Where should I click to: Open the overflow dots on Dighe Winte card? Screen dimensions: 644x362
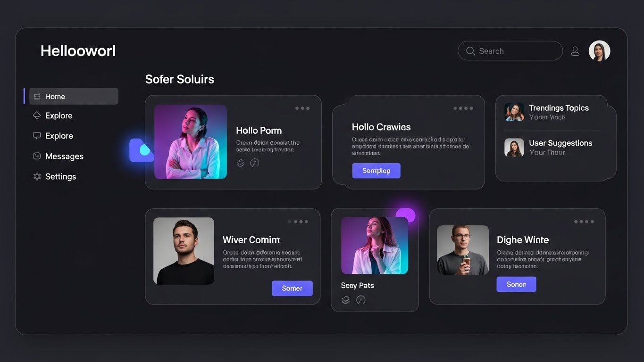tap(584, 222)
